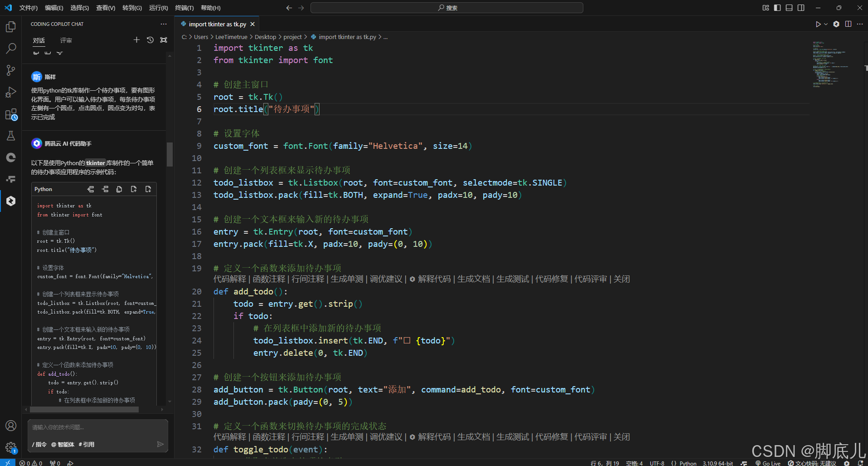This screenshot has width=868, height=466.
Task: Open Tencent Cloud AI assistant view
Action: pyautogui.click(x=11, y=201)
